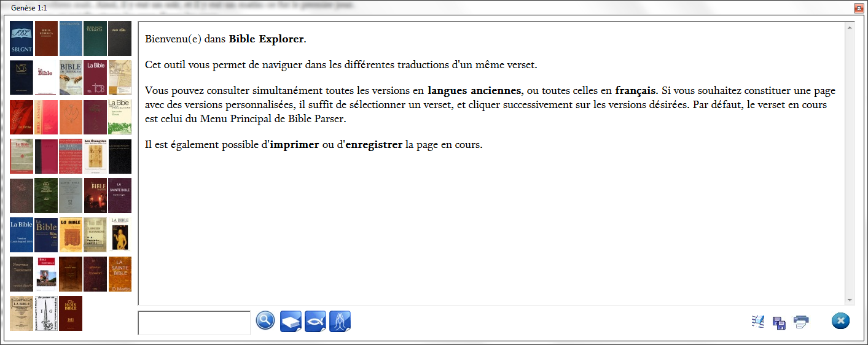Select La Bible cover with the Eve painting
The height and width of the screenshot is (345, 868).
point(120,235)
